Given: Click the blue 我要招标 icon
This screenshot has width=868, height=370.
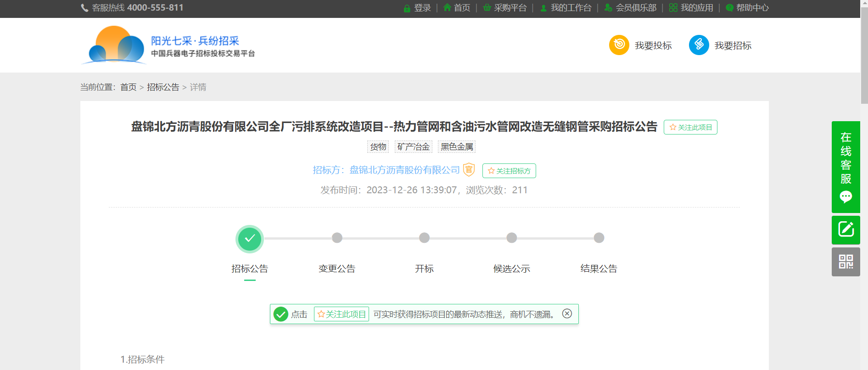Looking at the screenshot, I should click(699, 45).
